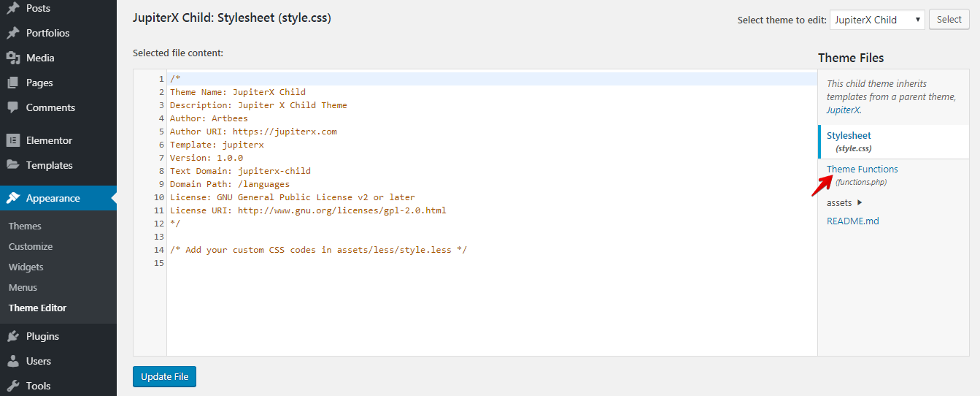Expand the assets folder
The height and width of the screenshot is (396, 980).
coord(844,202)
